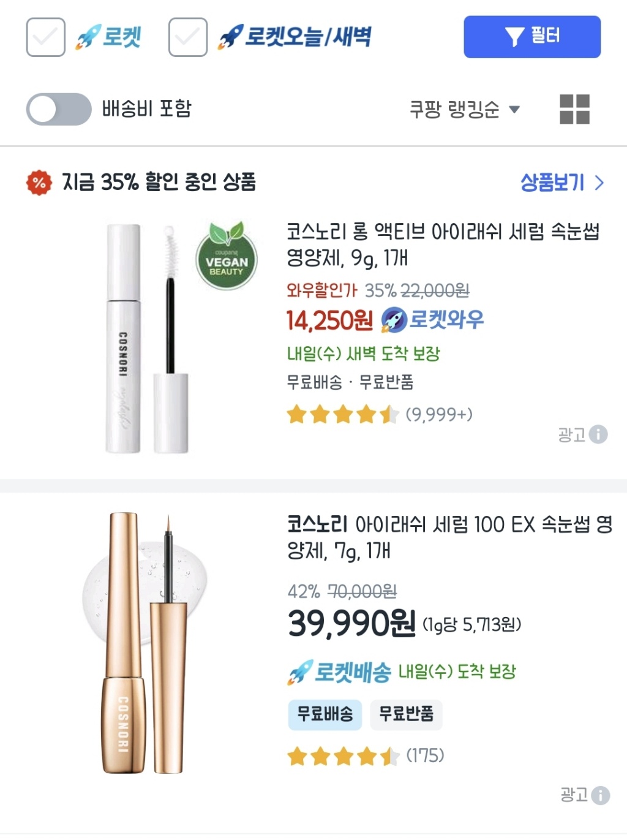
Task: Click the Rocket delivery badge on second product
Action: point(340,672)
